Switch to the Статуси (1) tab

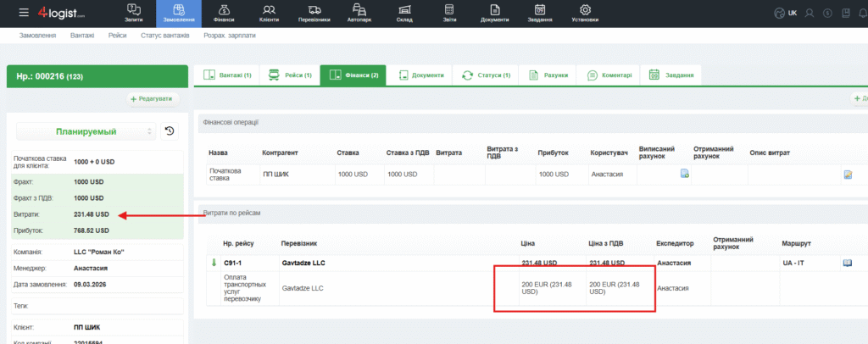click(x=487, y=75)
